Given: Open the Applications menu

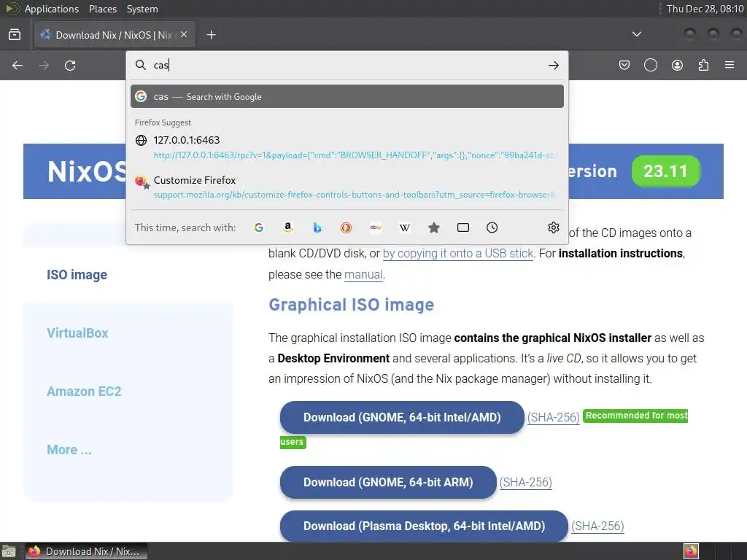Looking at the screenshot, I should click(52, 9).
